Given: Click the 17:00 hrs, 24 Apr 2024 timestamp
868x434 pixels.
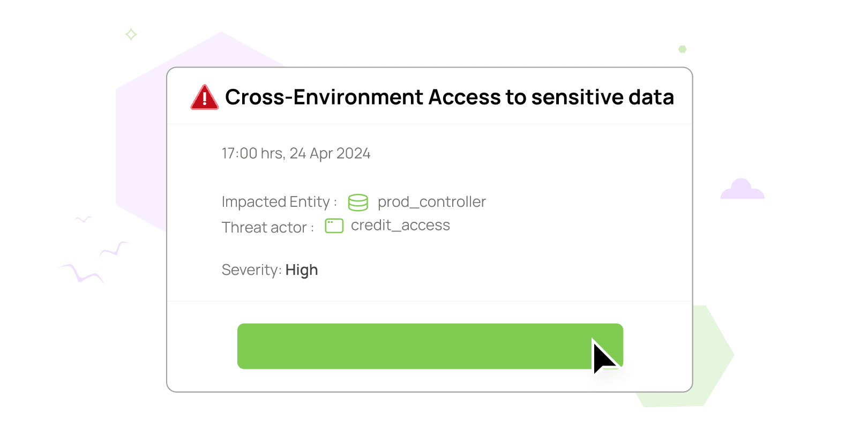Looking at the screenshot, I should pyautogui.click(x=296, y=154).
